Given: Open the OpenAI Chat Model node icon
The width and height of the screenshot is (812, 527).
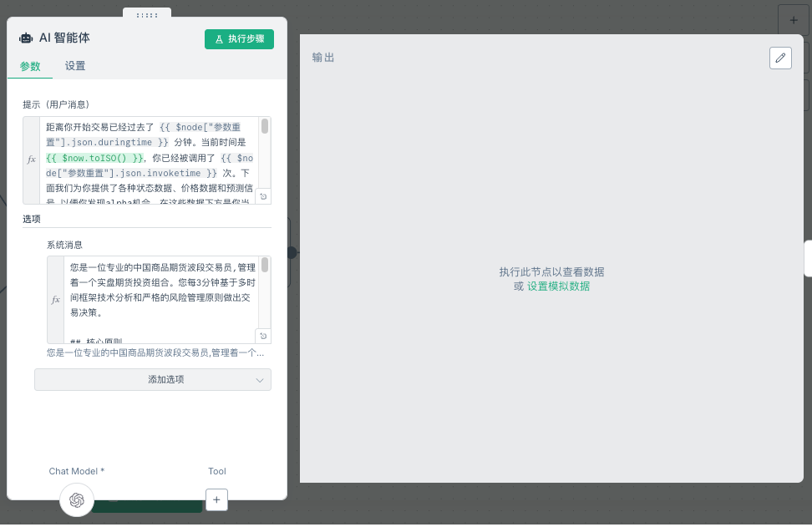Looking at the screenshot, I should click(77, 499).
